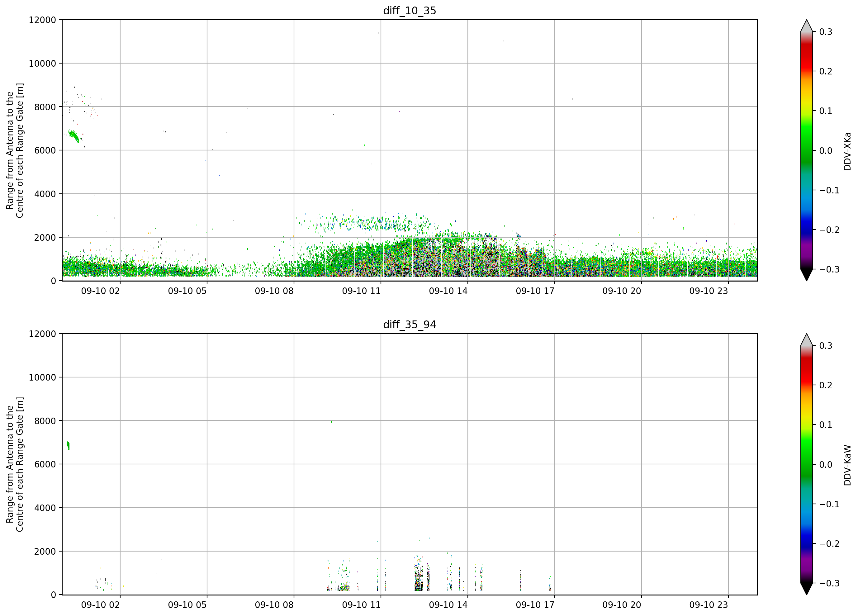Click '09-10 23' label under diff_10_35 plot

pyautogui.click(x=709, y=291)
